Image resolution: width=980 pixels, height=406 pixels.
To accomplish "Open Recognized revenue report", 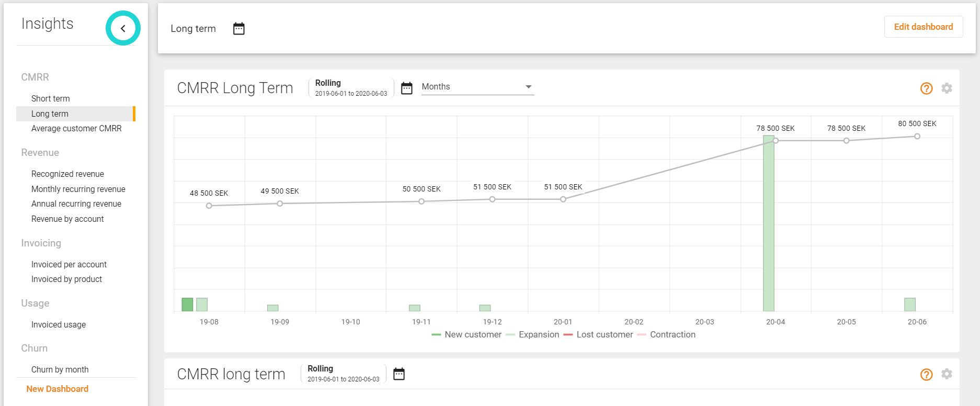I will tap(67, 174).
